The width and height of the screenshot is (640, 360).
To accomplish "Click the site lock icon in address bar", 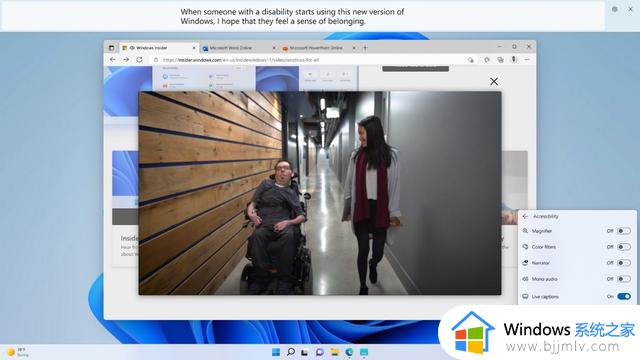I will click(x=156, y=60).
